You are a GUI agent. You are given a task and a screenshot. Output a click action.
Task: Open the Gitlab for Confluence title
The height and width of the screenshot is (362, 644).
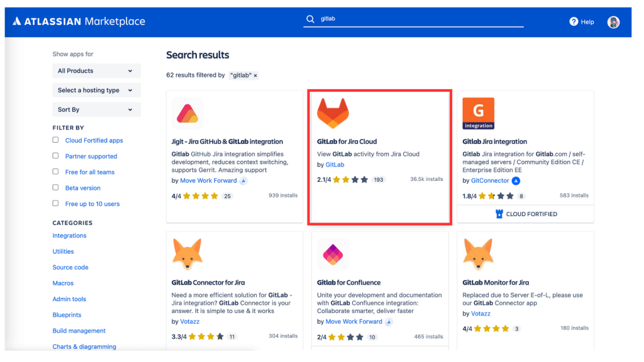tap(348, 283)
